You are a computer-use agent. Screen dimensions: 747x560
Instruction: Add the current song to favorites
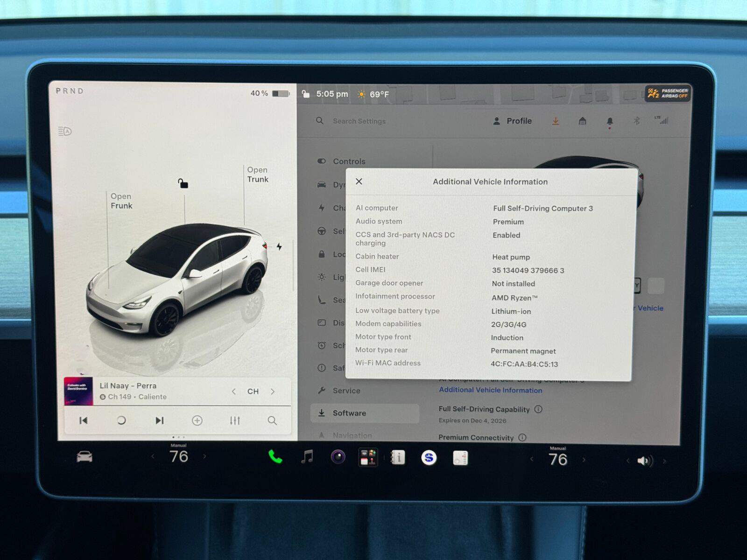[x=197, y=420]
